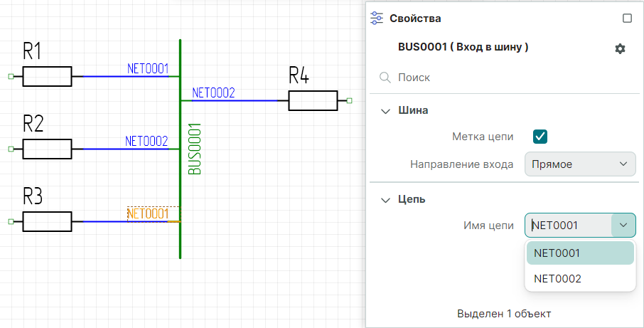This screenshot has height=328, width=644.
Task: Click the maximize panel square icon
Action: click(627, 18)
